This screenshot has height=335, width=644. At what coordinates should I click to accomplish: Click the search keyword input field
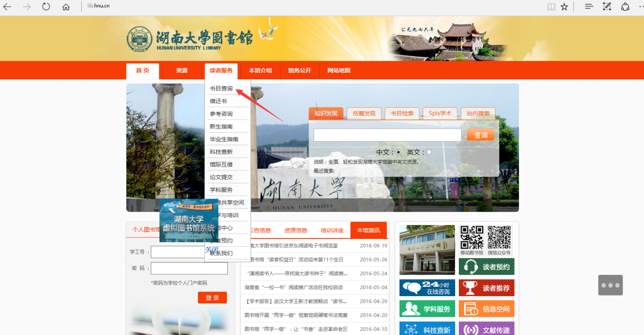click(x=387, y=135)
